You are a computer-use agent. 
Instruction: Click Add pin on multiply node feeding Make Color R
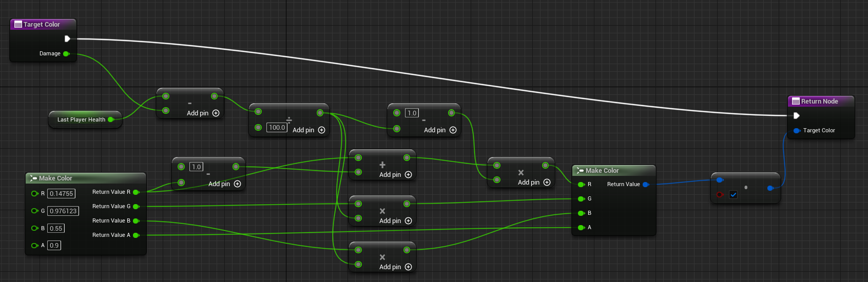click(x=534, y=183)
